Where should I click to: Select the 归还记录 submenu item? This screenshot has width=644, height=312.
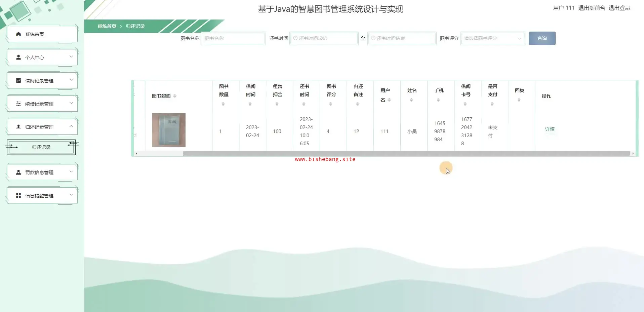point(41,147)
